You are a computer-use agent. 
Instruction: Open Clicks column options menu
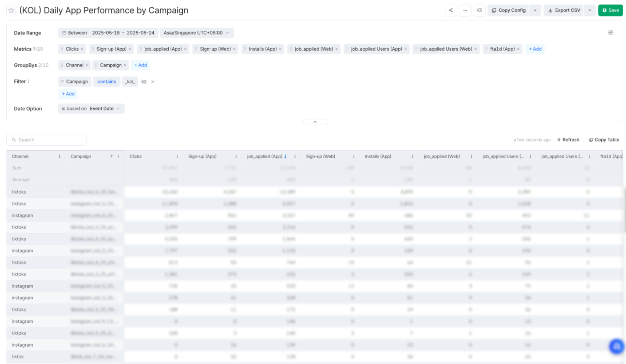[x=177, y=157]
